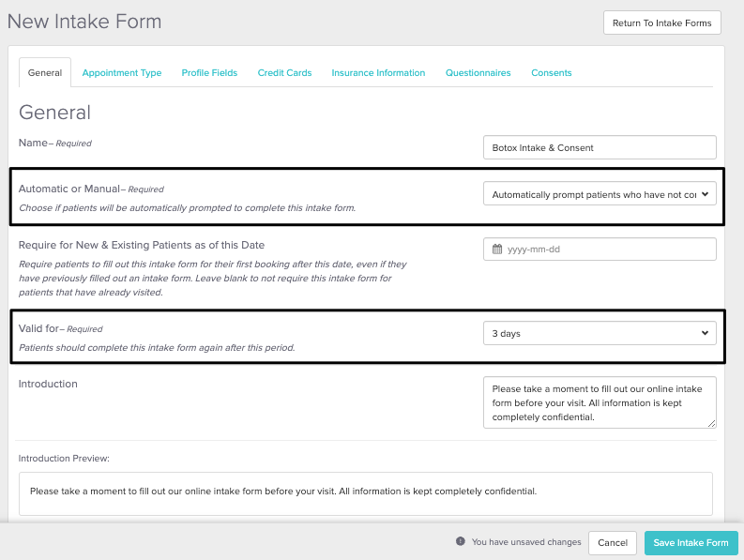Open the Profile Fields tab

pos(209,72)
